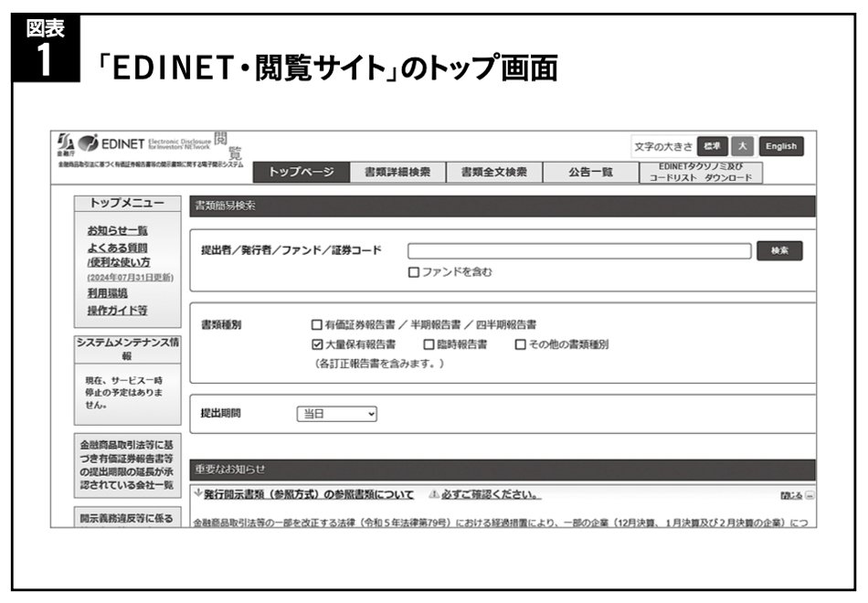Open 提出期限の延長が承認されている会社一覧 box
Screen dimensions: 868x603
tap(127, 465)
